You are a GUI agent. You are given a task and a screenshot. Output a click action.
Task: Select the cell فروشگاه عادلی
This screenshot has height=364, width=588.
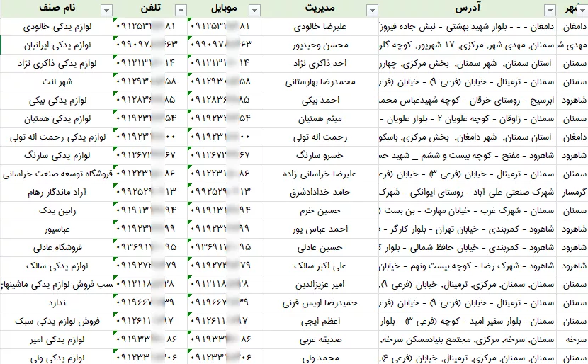[57, 247]
